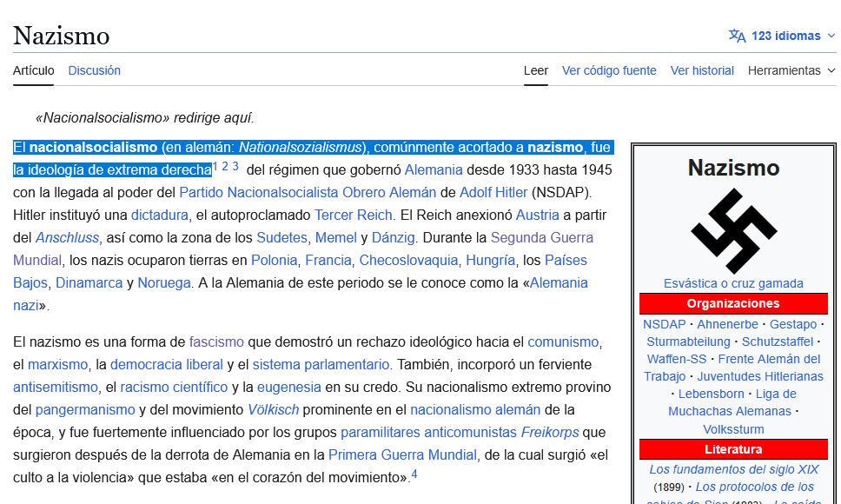
Task: Click the Nacionalsocialismo redirige aquí note
Action: pos(145,117)
